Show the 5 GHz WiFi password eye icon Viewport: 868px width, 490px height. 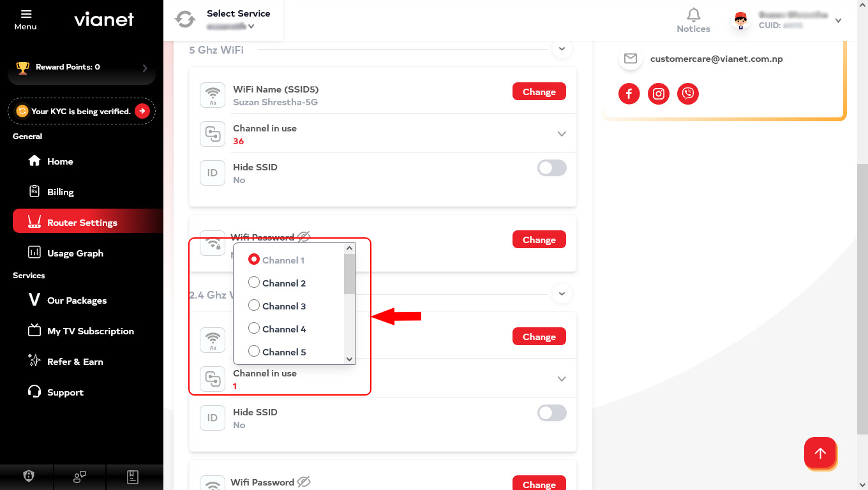[x=304, y=237]
